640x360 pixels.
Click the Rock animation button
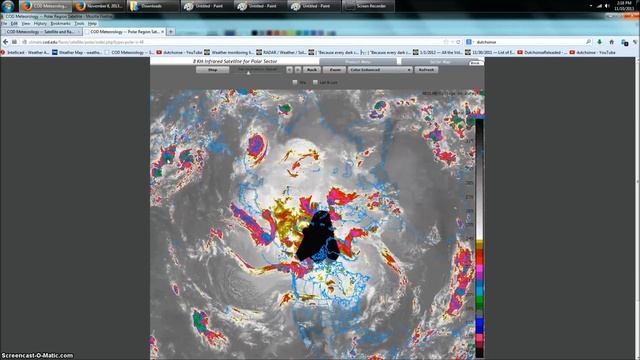[312, 70]
